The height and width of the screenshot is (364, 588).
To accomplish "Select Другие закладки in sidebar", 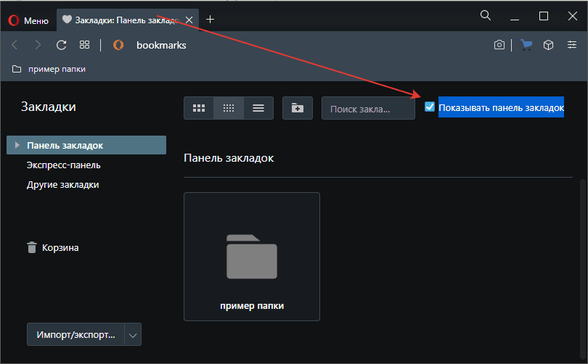I will [62, 185].
